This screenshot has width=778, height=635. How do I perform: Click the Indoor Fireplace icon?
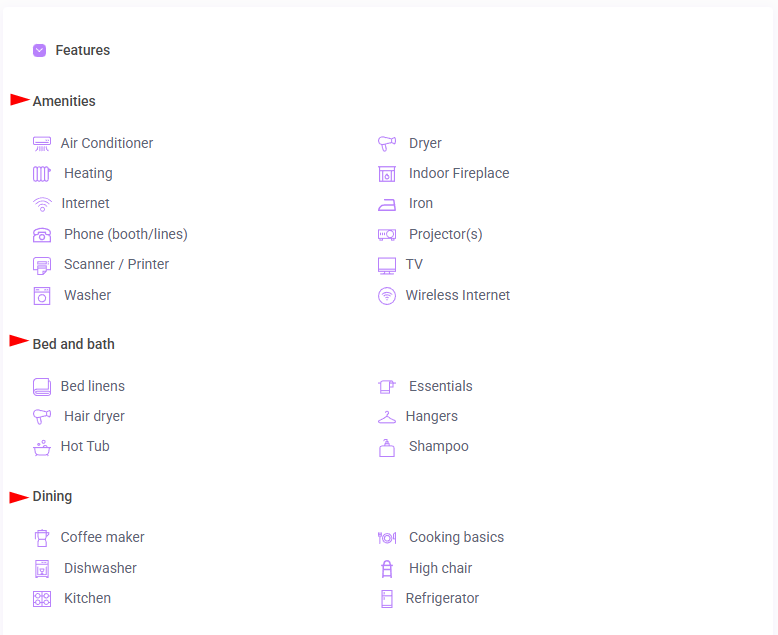tap(387, 174)
